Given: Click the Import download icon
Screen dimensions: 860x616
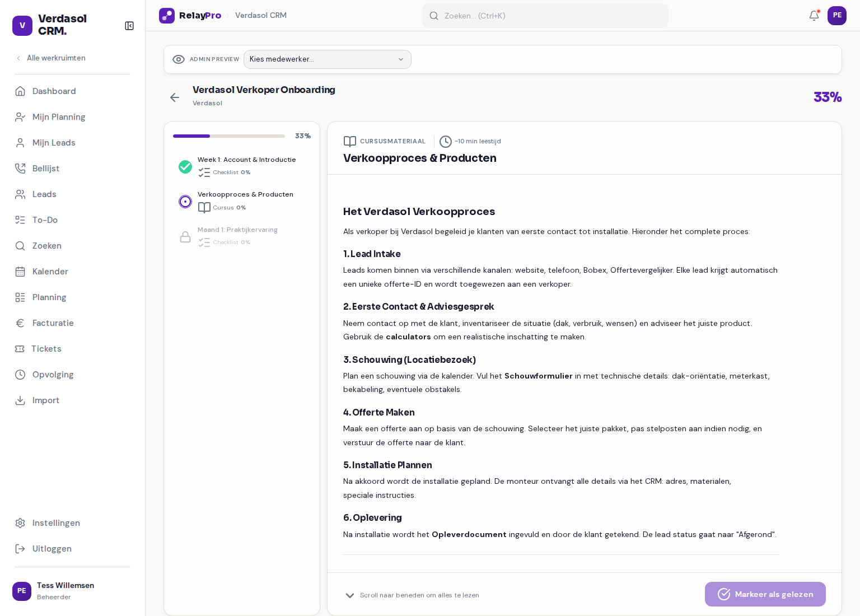Looking at the screenshot, I should coord(20,400).
